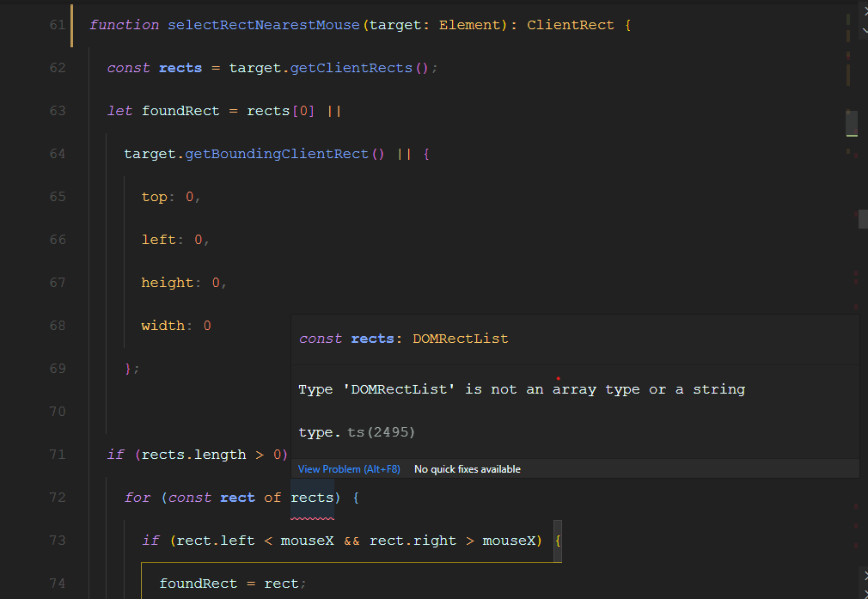This screenshot has height=599, width=868.
Task: Click the 'width' property on line 68
Action: [162, 326]
